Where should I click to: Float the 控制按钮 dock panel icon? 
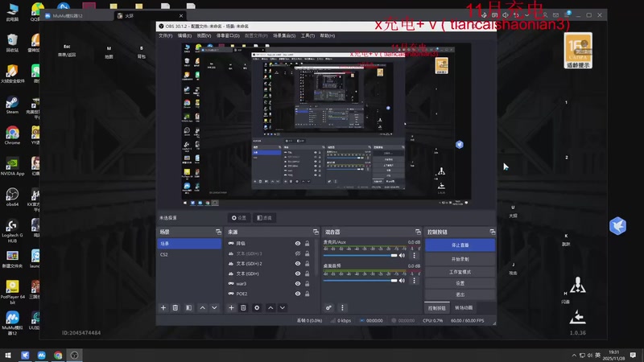tap(492, 232)
